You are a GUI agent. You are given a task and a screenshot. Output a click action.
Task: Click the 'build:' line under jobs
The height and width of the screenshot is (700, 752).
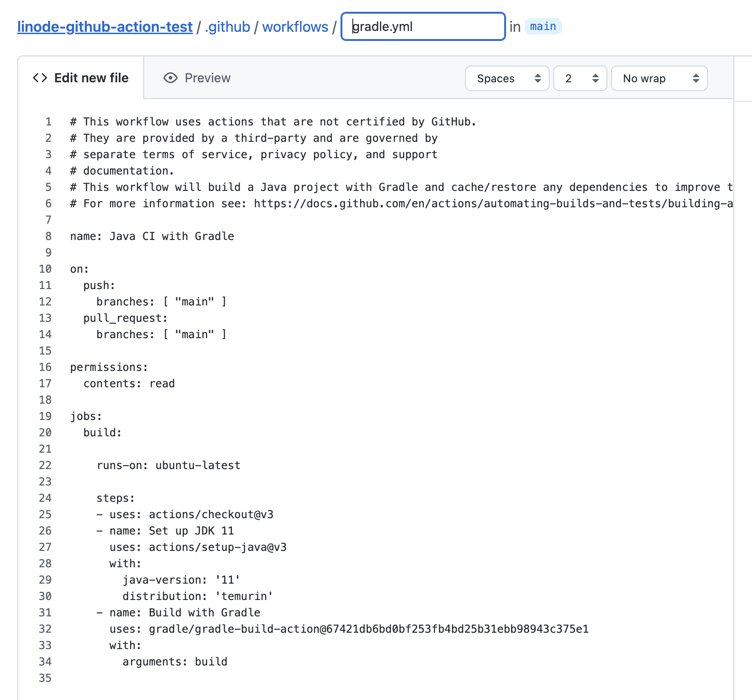coord(103,433)
